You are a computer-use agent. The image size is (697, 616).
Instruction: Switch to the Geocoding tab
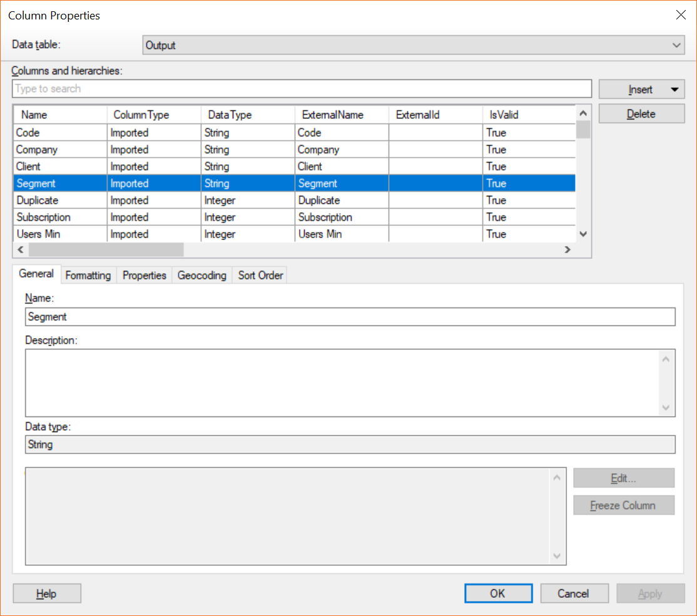pos(202,275)
